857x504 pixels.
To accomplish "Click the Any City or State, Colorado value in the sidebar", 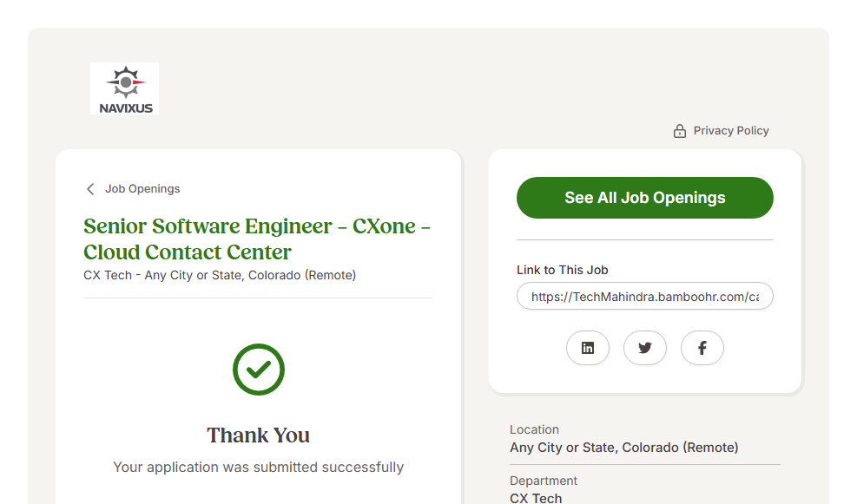I will (623, 448).
